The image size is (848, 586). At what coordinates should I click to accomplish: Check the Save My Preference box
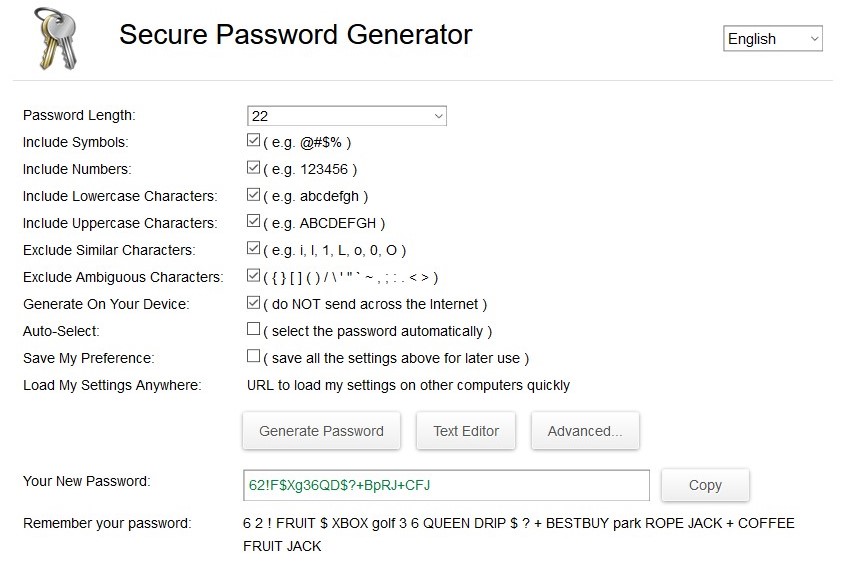point(253,356)
